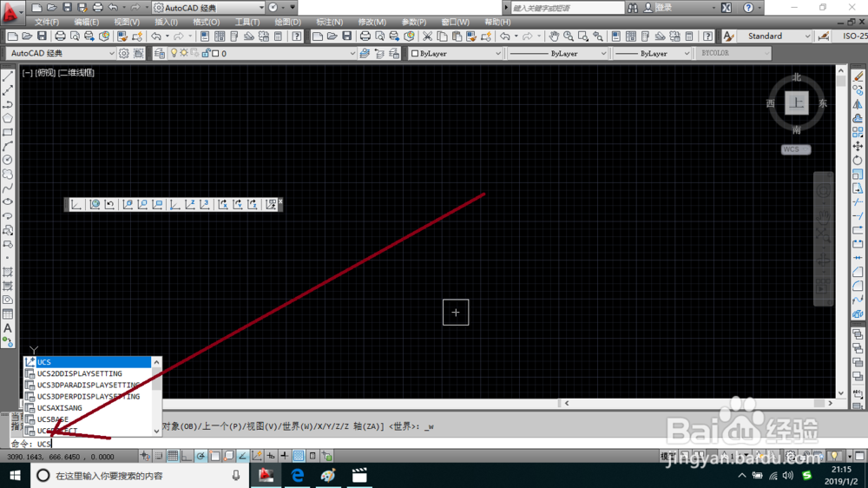
Task: Click the World UCS globe icon in floating toolbar
Action: pyautogui.click(x=95, y=204)
